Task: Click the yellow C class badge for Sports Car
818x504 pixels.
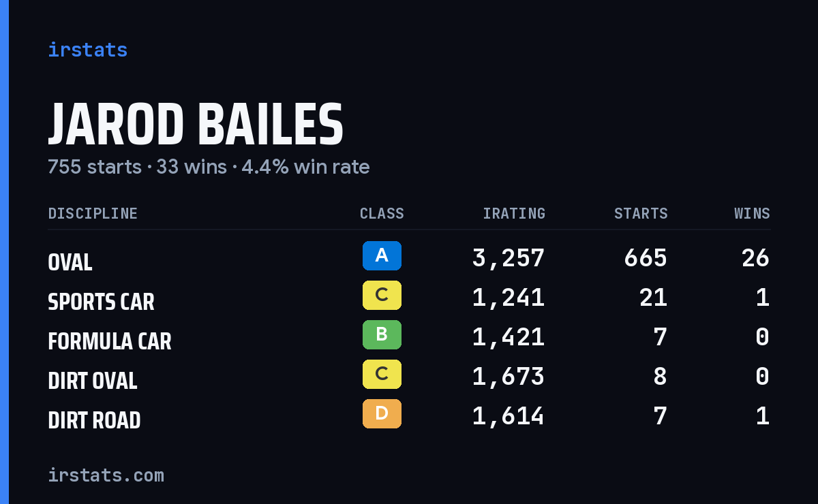Action: [382, 296]
